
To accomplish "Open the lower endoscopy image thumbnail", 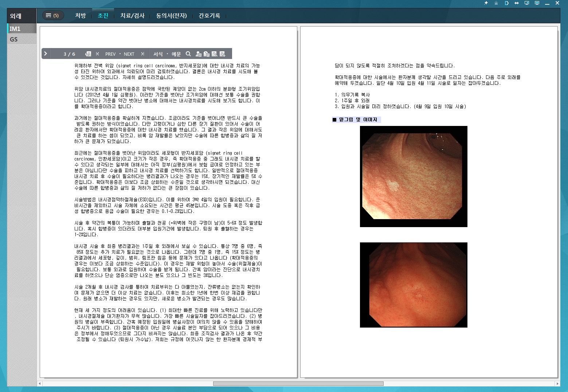I will (414, 285).
